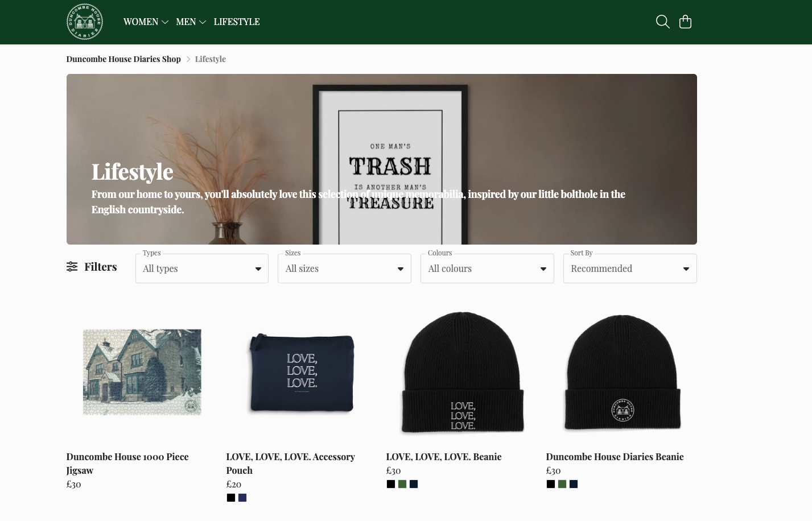
Task: Open the Lifestyle menu item
Action: click(237, 22)
